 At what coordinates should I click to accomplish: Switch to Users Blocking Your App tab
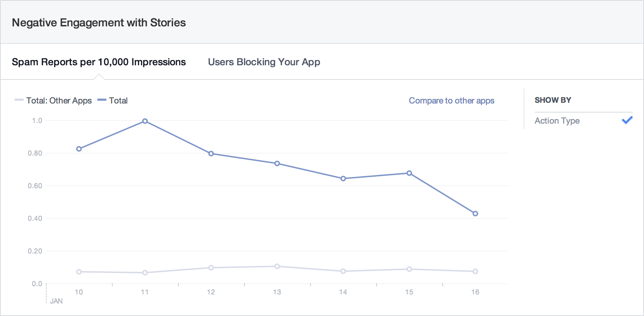point(264,62)
